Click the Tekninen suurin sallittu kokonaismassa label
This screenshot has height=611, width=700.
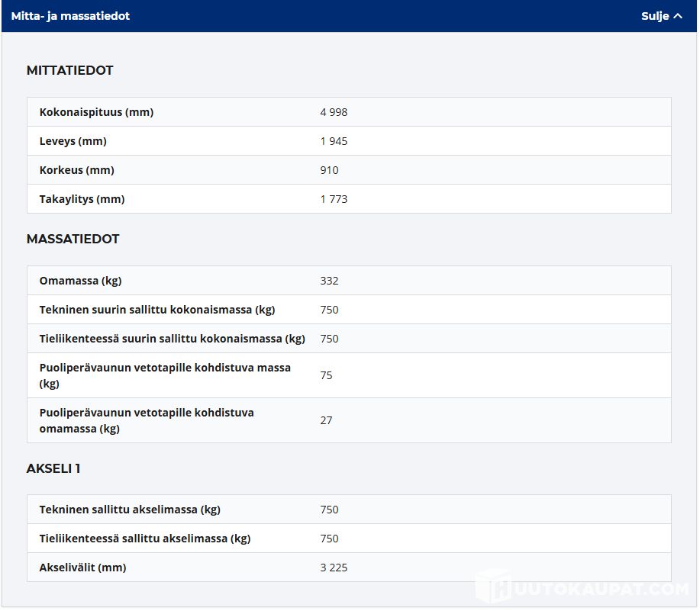click(156, 310)
